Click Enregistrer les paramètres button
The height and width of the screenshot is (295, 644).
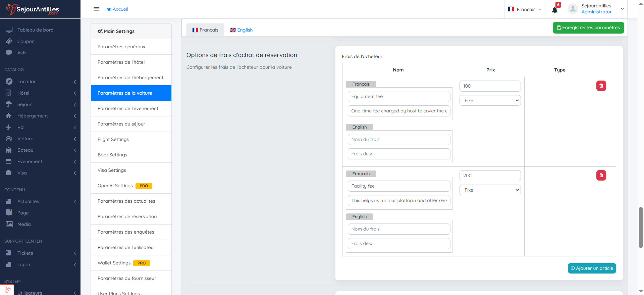click(x=588, y=28)
